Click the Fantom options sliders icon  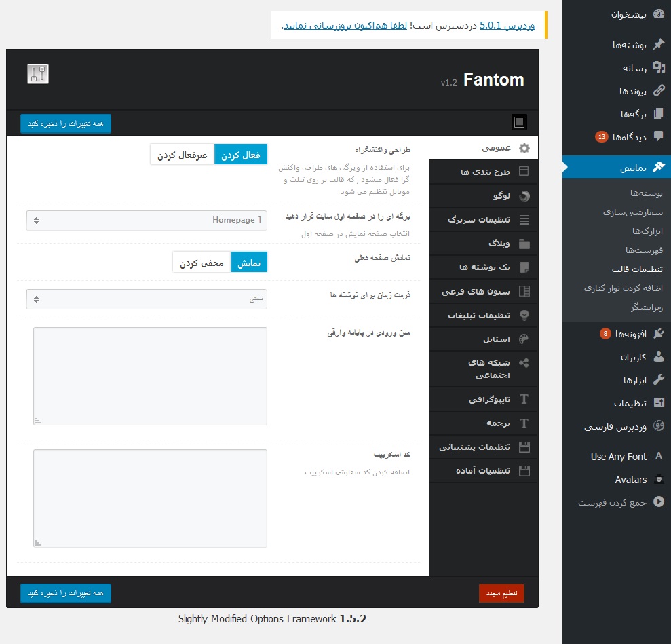(x=38, y=74)
